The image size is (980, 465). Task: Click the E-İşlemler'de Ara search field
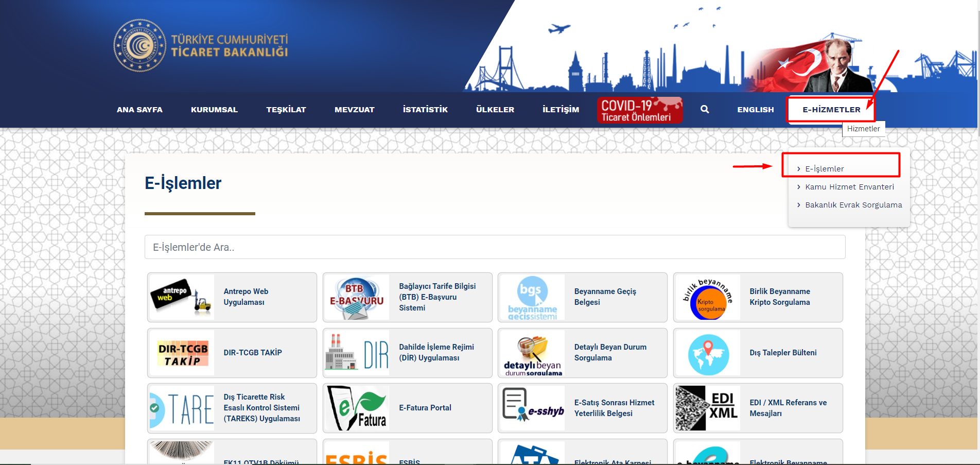point(495,247)
